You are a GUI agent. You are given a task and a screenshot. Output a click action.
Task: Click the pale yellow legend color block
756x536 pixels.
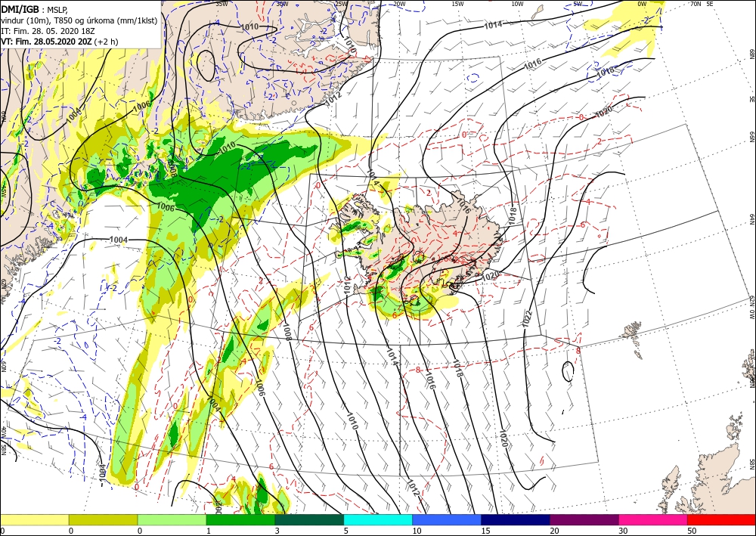pyautogui.click(x=34, y=519)
